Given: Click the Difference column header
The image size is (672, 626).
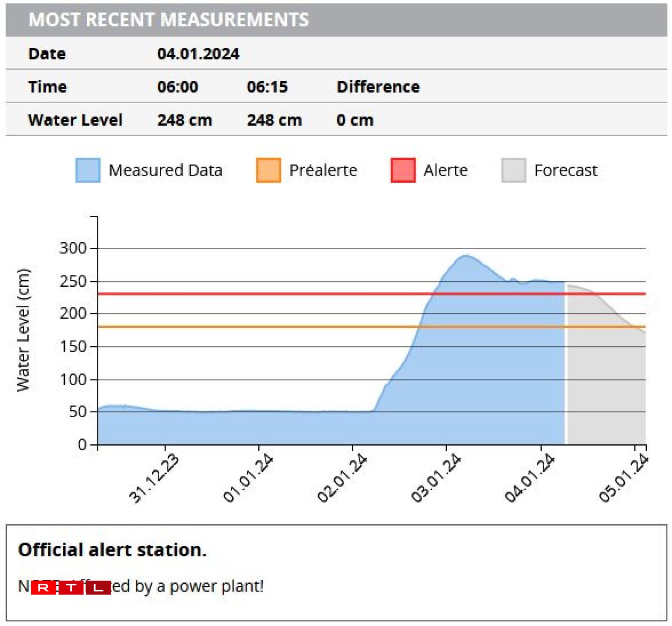Looking at the screenshot, I should pos(378,87).
